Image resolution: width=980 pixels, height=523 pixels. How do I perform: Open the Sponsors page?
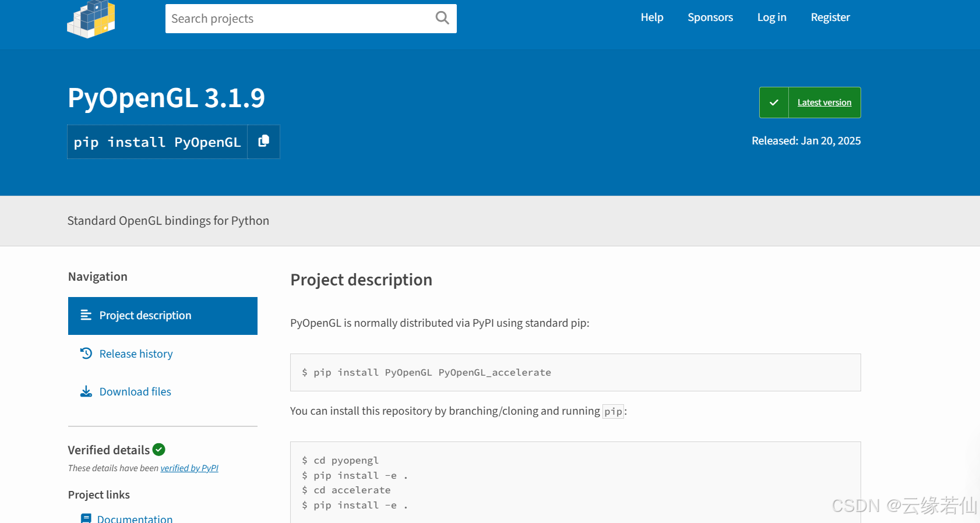710,17
